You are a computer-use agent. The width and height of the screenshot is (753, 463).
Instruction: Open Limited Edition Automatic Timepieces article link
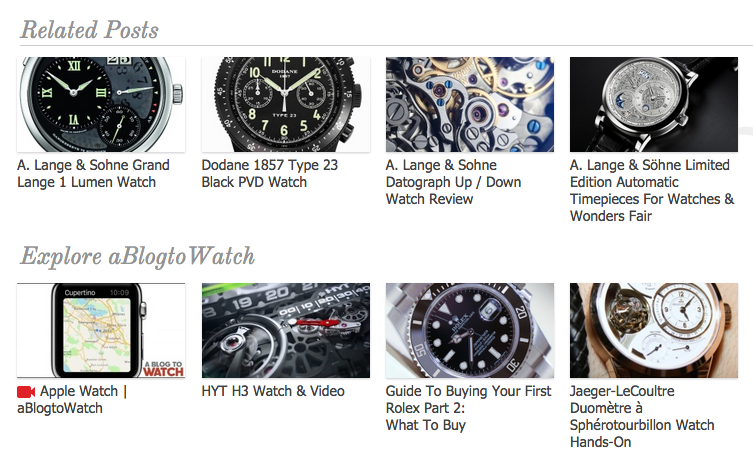(x=652, y=190)
